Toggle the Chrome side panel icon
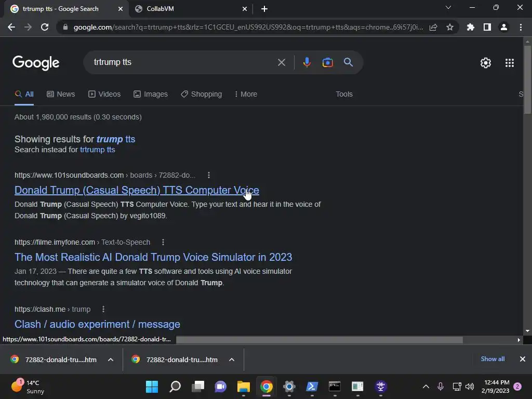Viewport: 532px width, 399px height. pyautogui.click(x=487, y=27)
